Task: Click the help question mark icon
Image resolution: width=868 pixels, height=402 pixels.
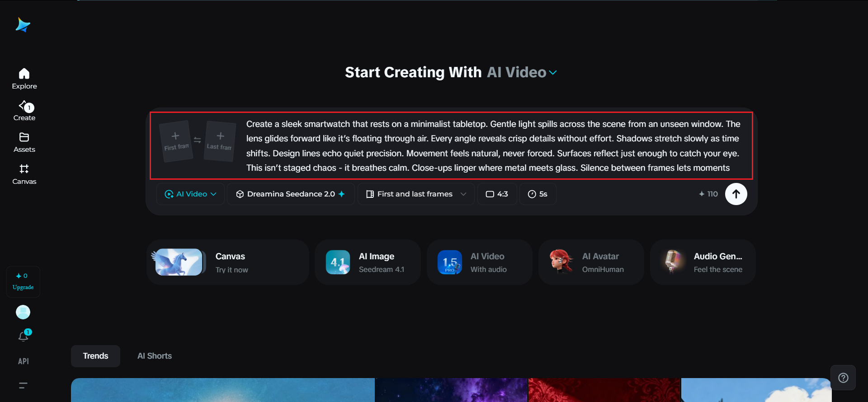Action: coord(843,378)
